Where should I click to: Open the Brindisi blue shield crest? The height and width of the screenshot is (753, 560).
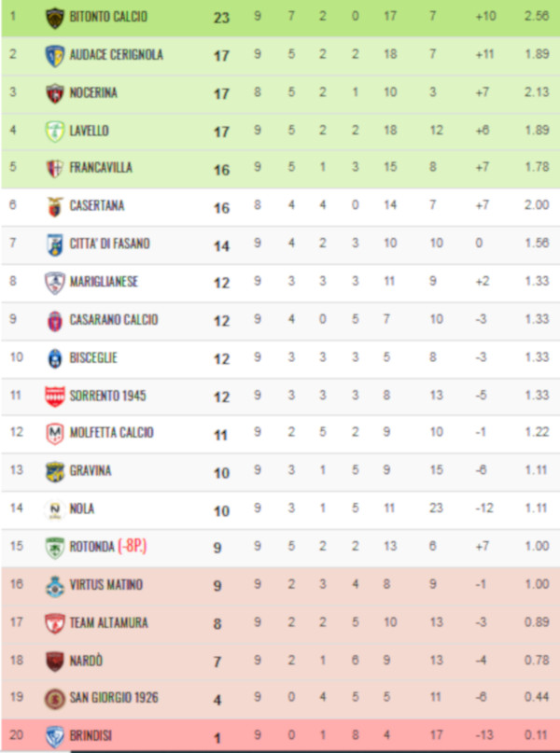[55, 737]
